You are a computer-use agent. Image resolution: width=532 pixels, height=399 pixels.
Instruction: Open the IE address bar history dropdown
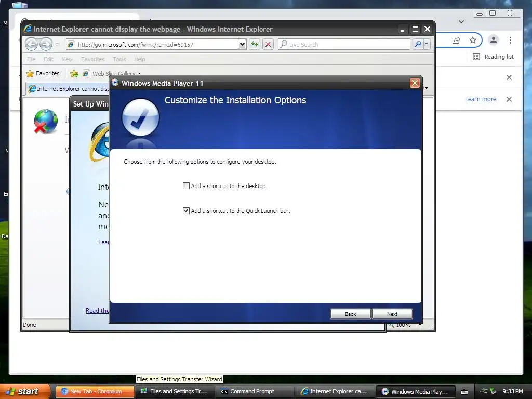(242, 44)
